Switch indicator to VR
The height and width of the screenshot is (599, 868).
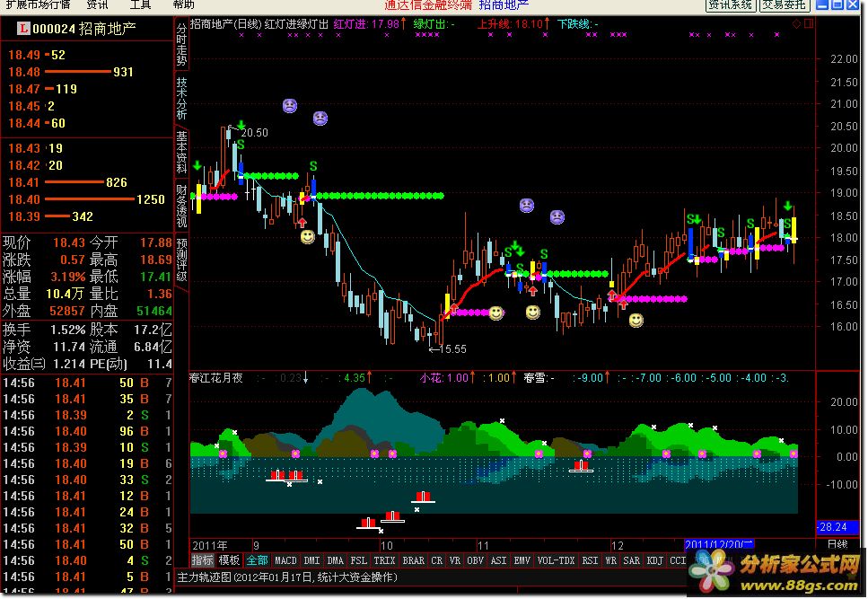click(x=454, y=560)
